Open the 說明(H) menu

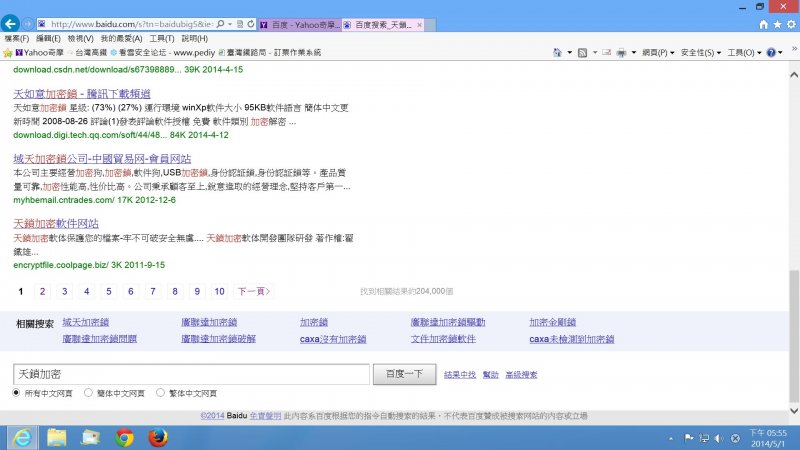194,38
